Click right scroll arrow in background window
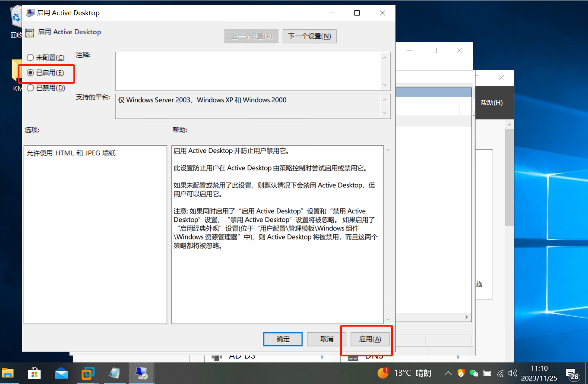588x384 pixels. coord(466,317)
